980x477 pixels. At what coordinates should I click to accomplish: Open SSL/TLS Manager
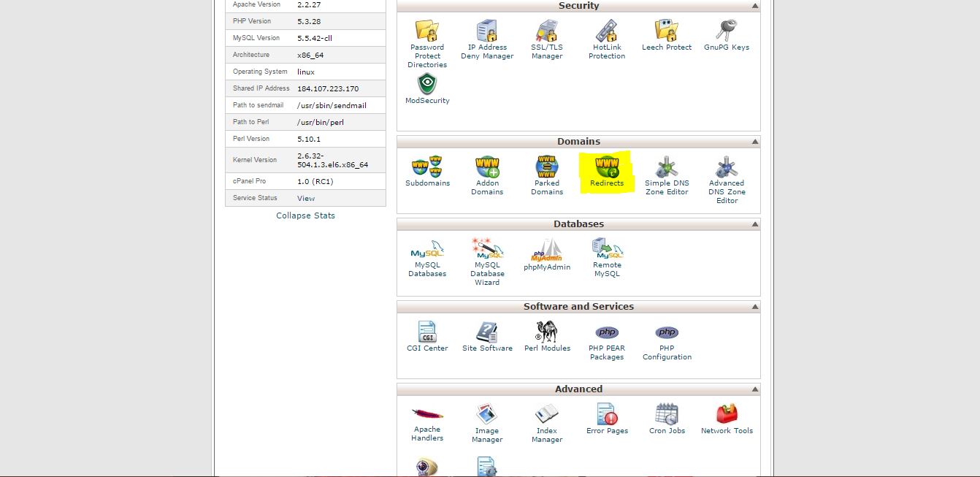tap(547, 39)
